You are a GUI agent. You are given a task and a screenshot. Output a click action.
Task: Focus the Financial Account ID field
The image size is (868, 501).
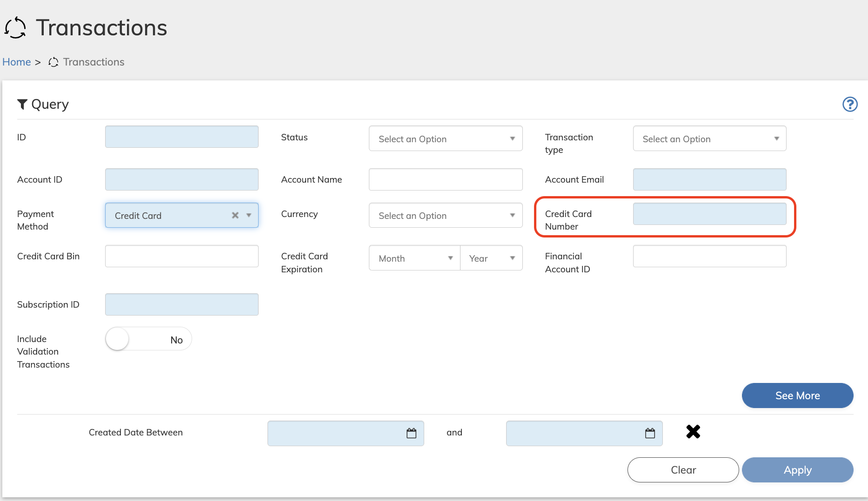709,256
